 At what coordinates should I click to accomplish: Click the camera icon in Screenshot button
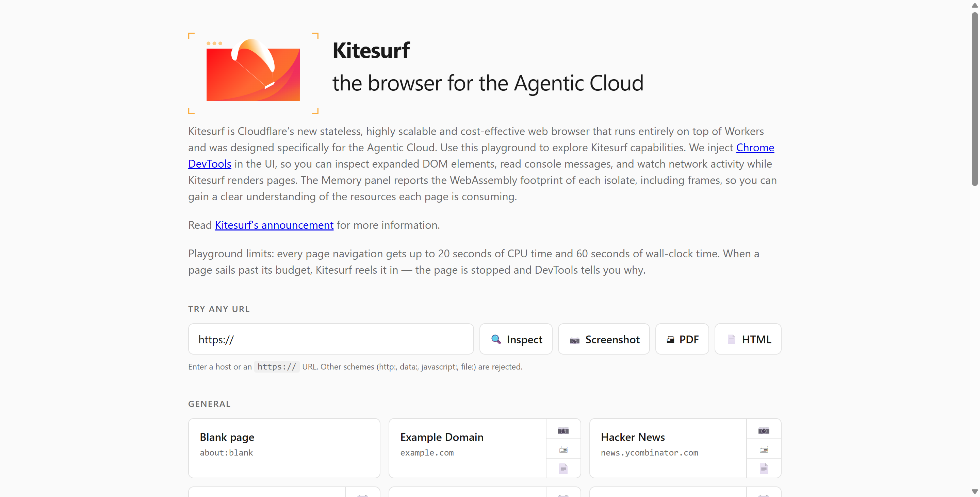click(x=574, y=340)
